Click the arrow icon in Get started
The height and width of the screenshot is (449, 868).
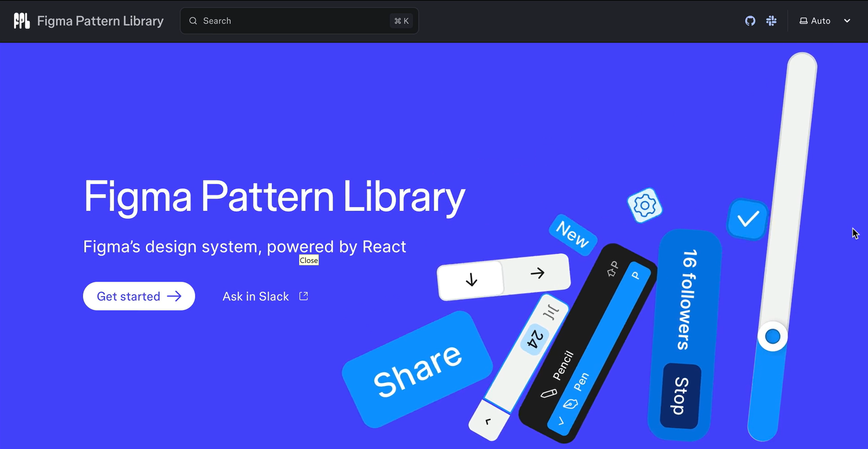click(174, 296)
